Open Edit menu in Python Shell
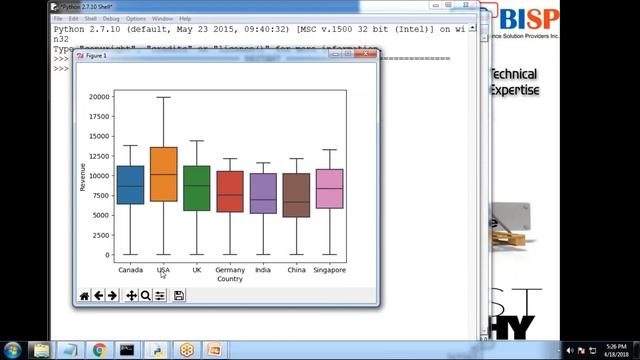The height and width of the screenshot is (360, 640). coord(73,19)
